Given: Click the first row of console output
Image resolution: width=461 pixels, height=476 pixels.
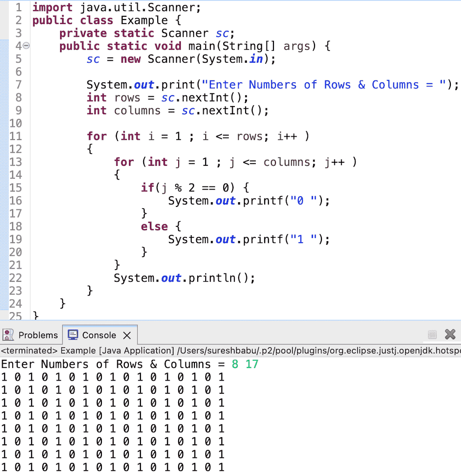Looking at the screenshot, I should click(x=112, y=377).
